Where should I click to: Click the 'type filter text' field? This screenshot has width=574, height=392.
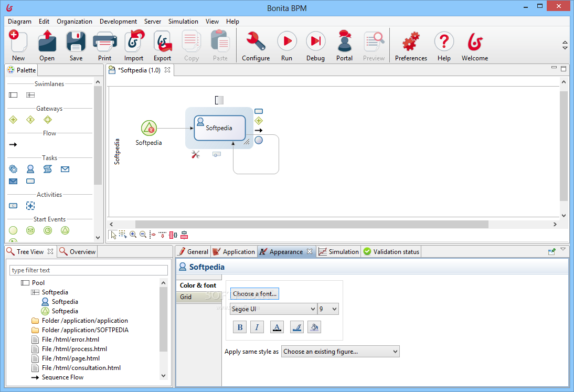coord(89,270)
